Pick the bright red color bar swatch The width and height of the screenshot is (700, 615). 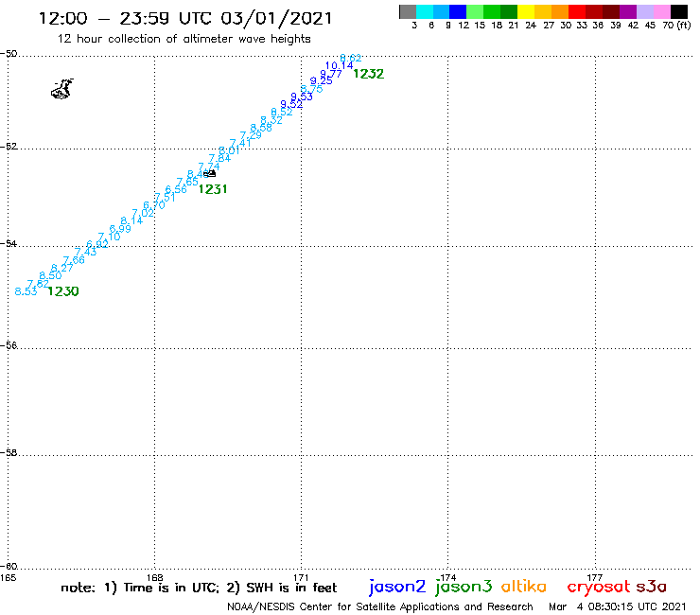point(577,11)
